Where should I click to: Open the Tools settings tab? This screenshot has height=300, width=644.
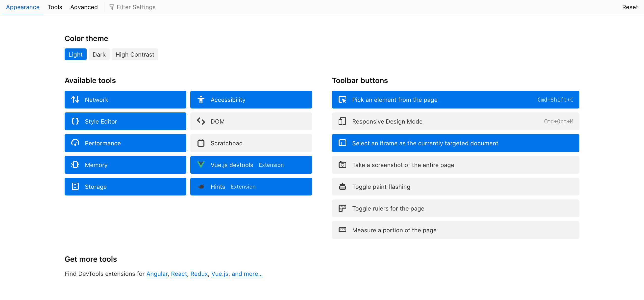coord(54,7)
